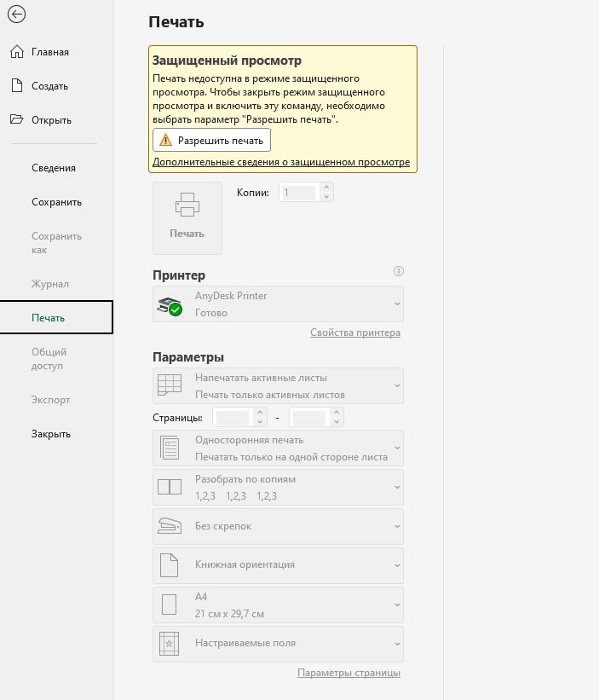The height and width of the screenshot is (700, 599).
Task: Click the warning triangle icon in banner
Action: tap(165, 140)
